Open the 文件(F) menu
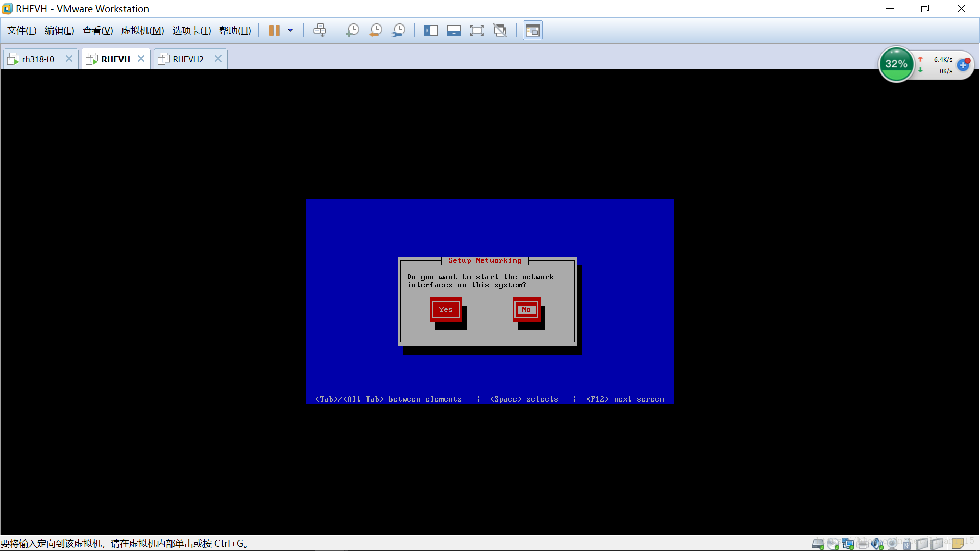 pos(22,31)
